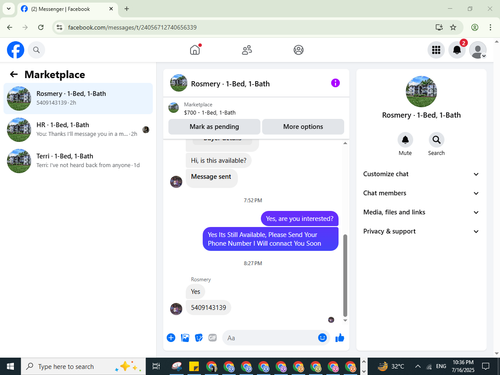
Task: Reload the page in browser
Action: [41, 27]
